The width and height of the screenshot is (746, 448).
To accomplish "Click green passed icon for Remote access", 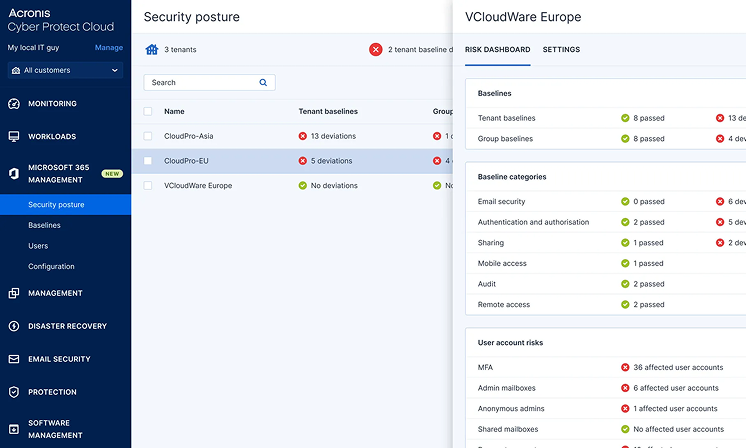I will coord(625,304).
